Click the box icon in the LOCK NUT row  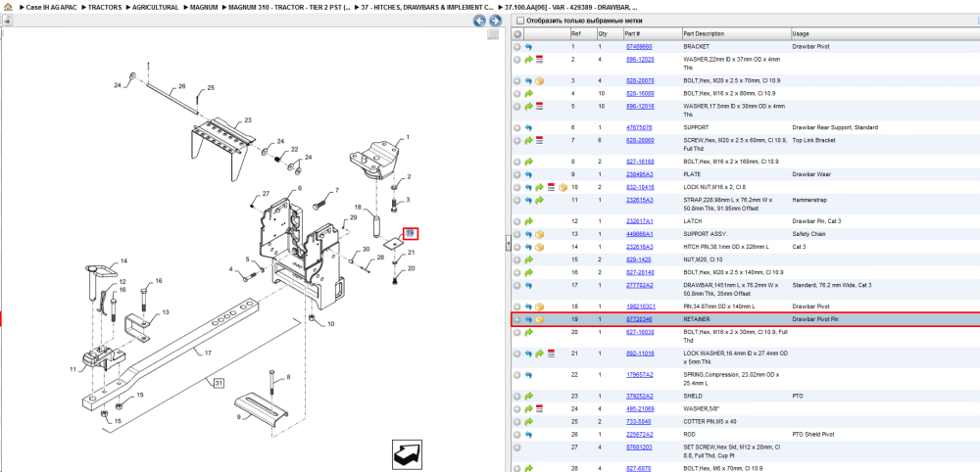pos(562,187)
